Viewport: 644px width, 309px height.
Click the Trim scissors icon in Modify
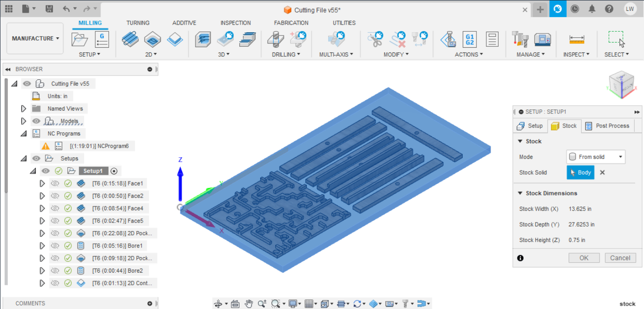[x=375, y=39]
